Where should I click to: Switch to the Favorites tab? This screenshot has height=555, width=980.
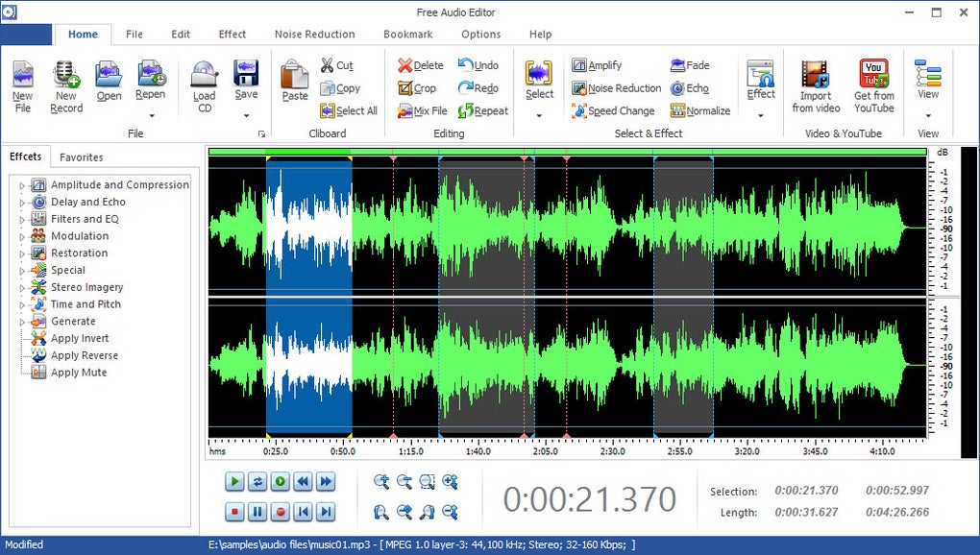pos(81,157)
